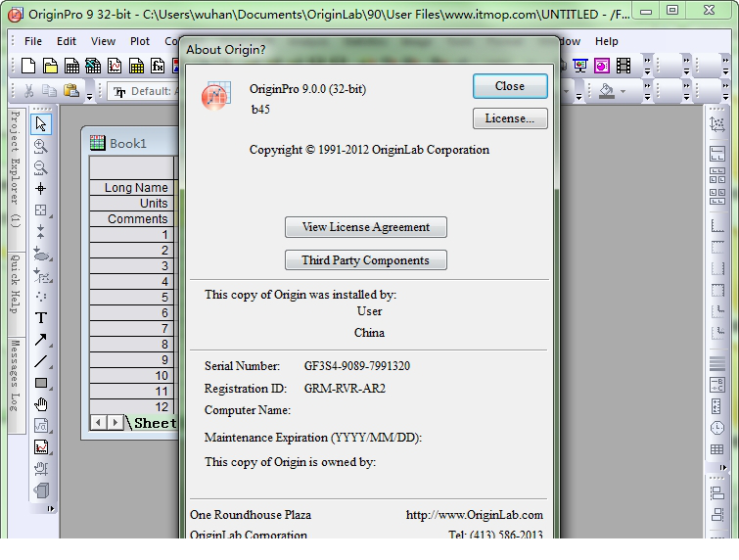This screenshot has height=560, width=739.
Task: Click the New Link Table grid icon
Action: pos(717,449)
